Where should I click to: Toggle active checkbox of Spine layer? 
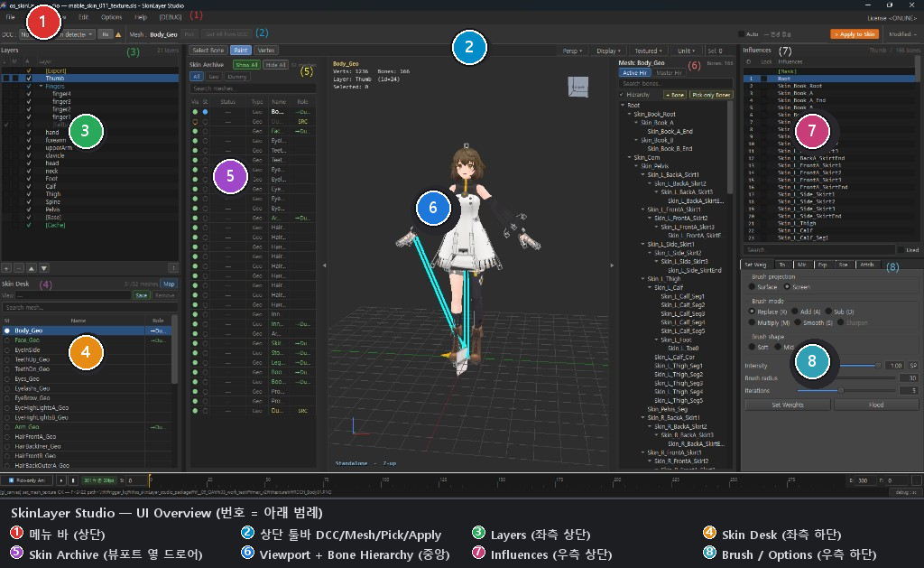(x=28, y=201)
